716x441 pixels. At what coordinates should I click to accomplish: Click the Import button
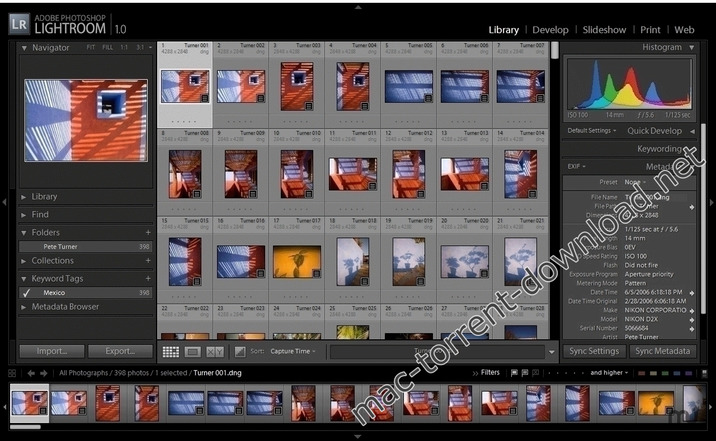pos(52,351)
